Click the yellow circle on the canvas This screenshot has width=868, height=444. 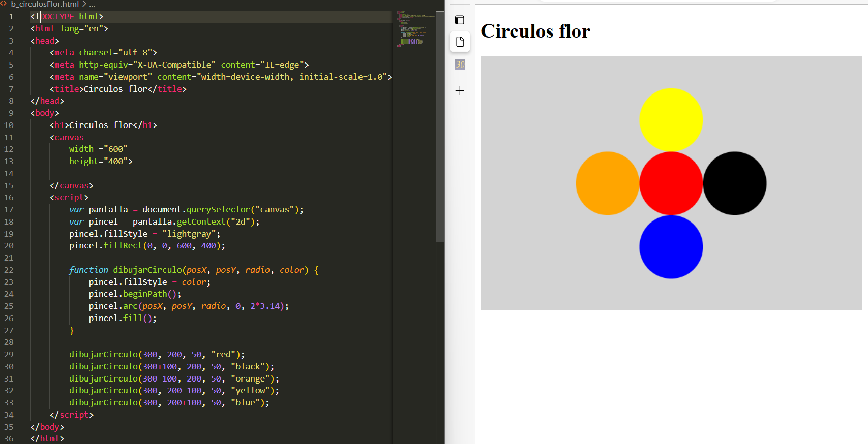point(671,120)
